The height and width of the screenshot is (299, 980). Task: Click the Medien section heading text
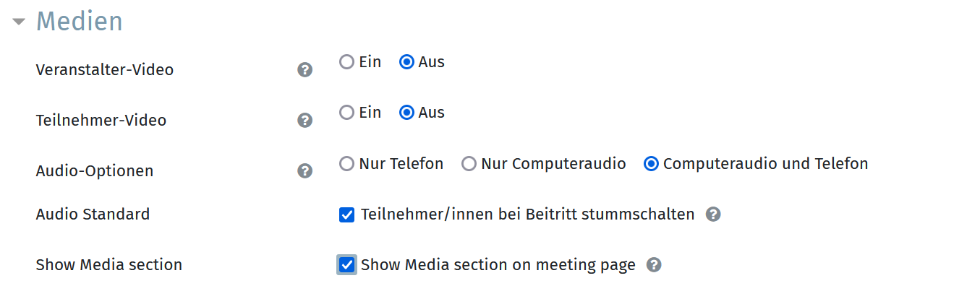pos(80,22)
